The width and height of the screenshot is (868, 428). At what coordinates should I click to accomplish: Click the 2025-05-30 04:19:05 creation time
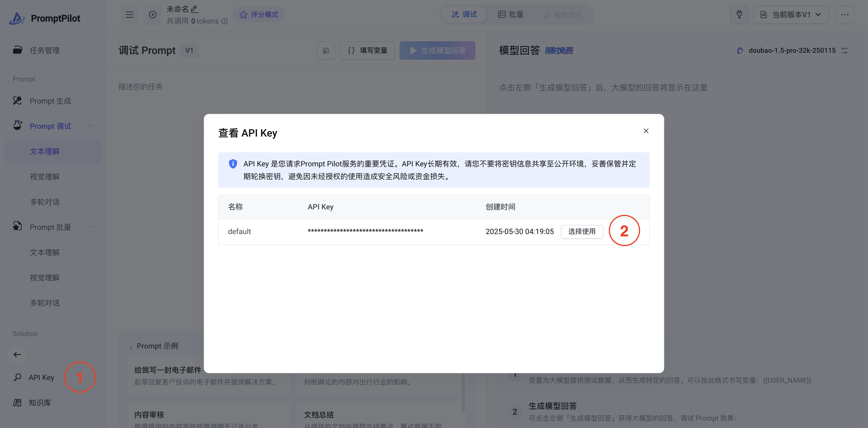[x=520, y=231]
